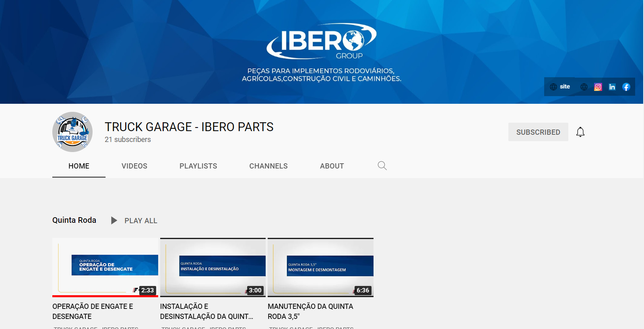Click the 'TRUCK GARAGE - IBERO PARTS' channel name
The image size is (644, 329).
(189, 127)
